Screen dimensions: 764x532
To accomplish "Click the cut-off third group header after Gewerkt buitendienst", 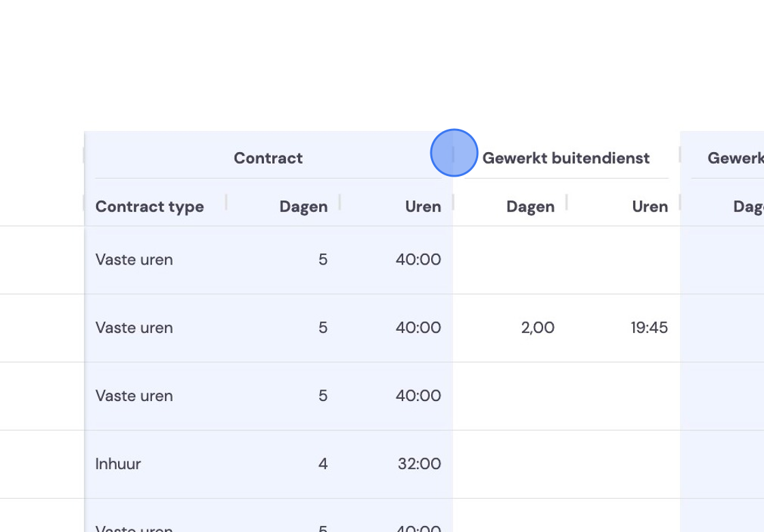I will 735,158.
